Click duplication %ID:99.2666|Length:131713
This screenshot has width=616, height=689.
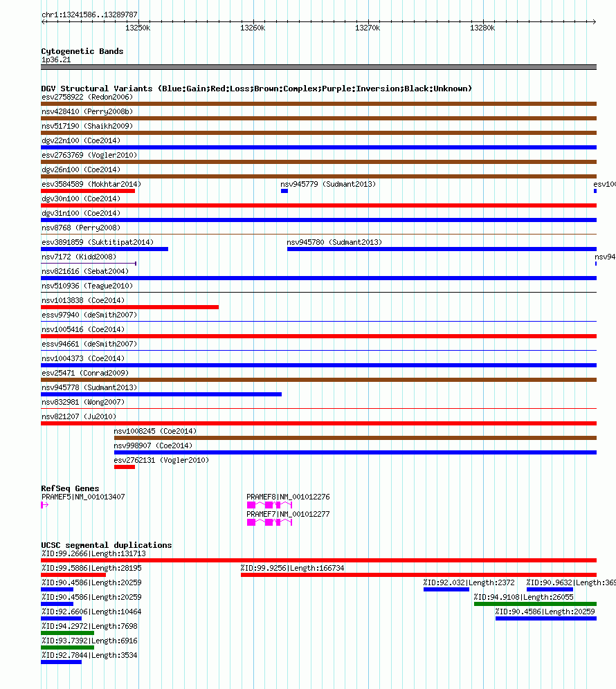click(93, 553)
